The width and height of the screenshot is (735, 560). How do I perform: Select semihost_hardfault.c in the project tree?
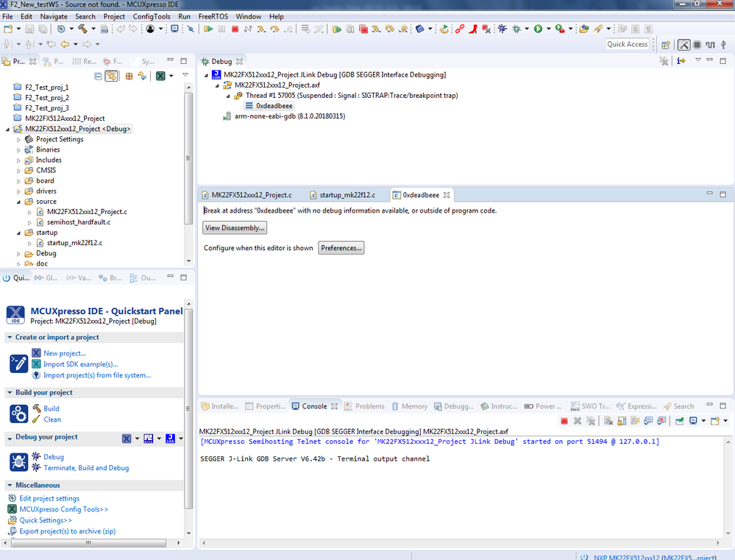79,222
